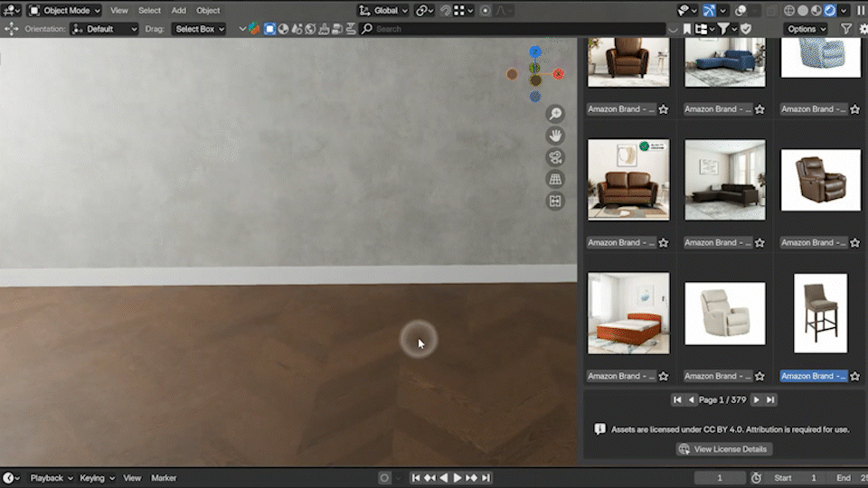Viewport: 868px width, 488px height.
Task: Activate the pan view hand icon
Action: (x=555, y=136)
